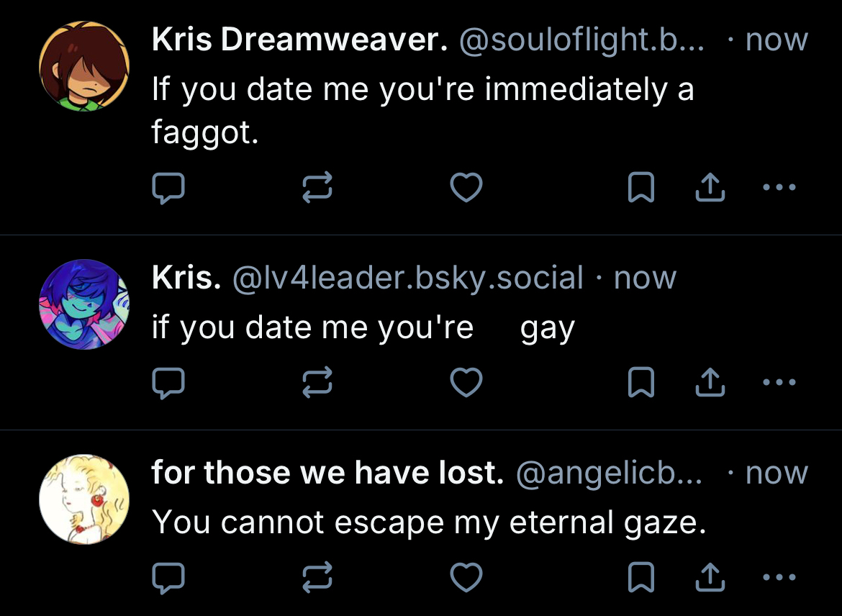Open the Kris Dreamweaver profile name link

(x=299, y=41)
